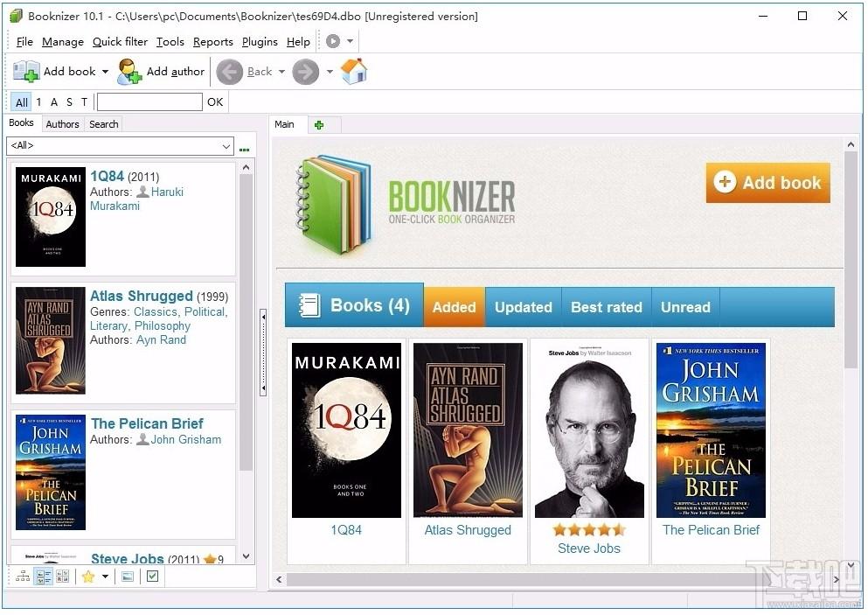Click OK next to the filter box
This screenshot has height=615, width=868.
pos(215,102)
